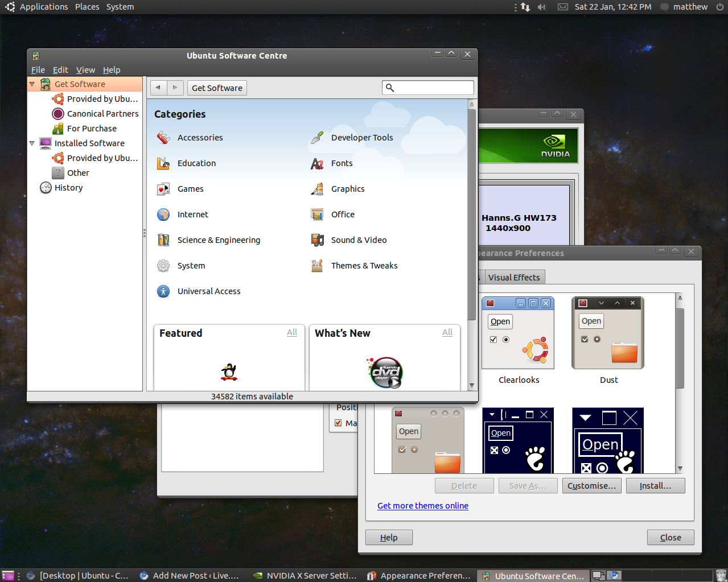Open the mail envelope indicator in top panel
This screenshot has width=728, height=582.
562,7
